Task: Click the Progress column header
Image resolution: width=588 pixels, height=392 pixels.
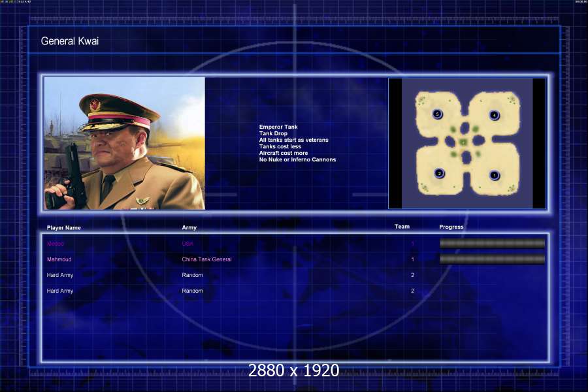Action: (x=451, y=227)
